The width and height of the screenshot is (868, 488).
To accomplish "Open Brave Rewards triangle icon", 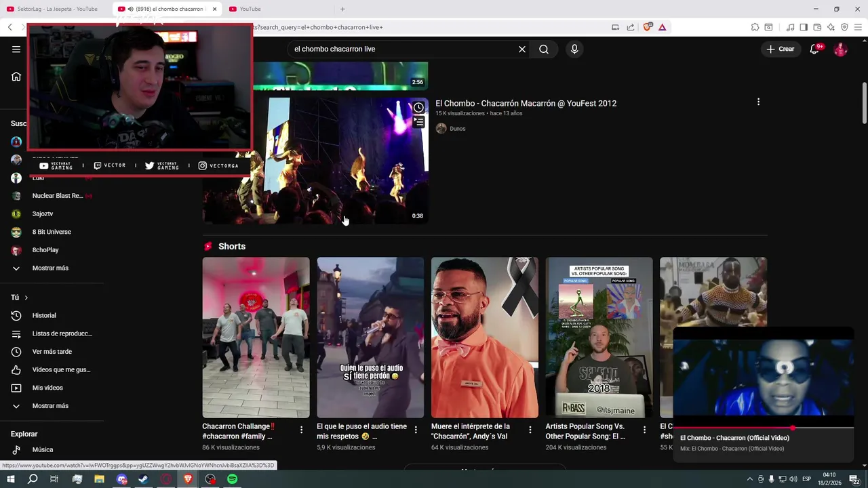I will (x=663, y=27).
